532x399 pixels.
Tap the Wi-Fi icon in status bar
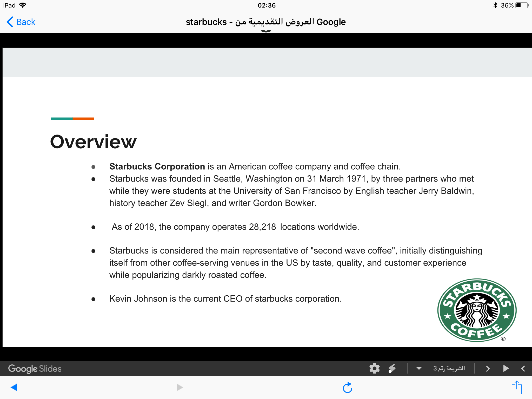23,5
